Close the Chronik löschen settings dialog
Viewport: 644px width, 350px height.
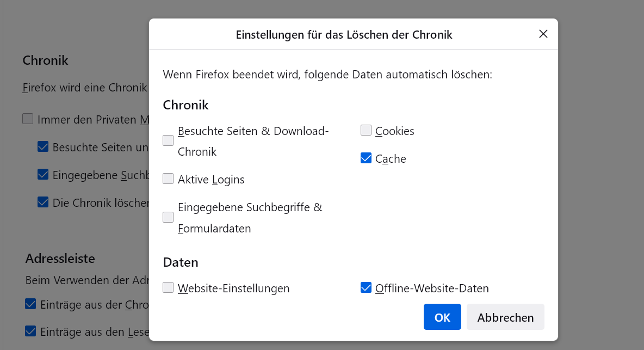(x=543, y=34)
